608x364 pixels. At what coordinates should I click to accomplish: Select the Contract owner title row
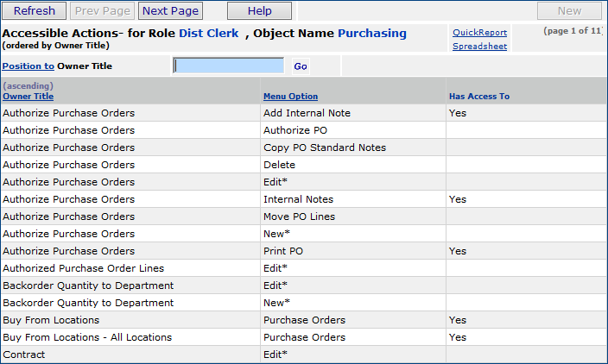pyautogui.click(x=23, y=355)
